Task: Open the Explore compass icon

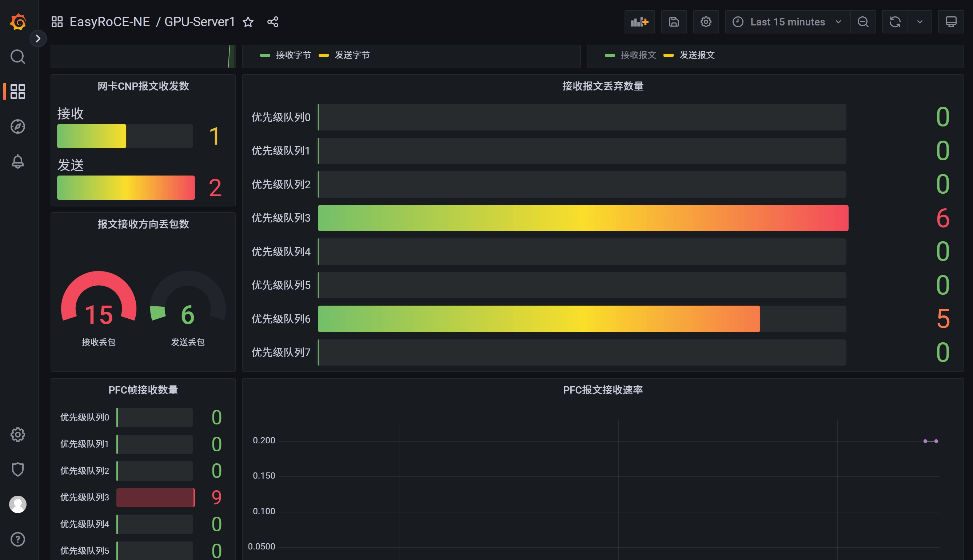Action: (18, 126)
